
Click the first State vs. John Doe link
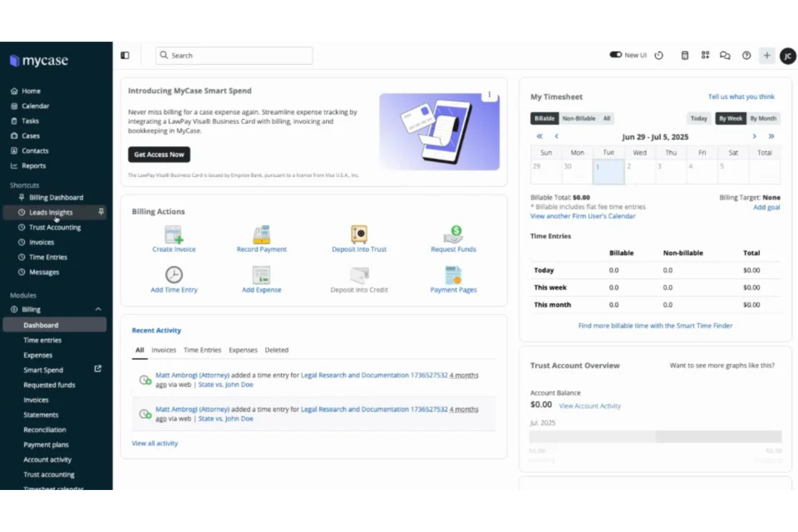[x=225, y=385]
